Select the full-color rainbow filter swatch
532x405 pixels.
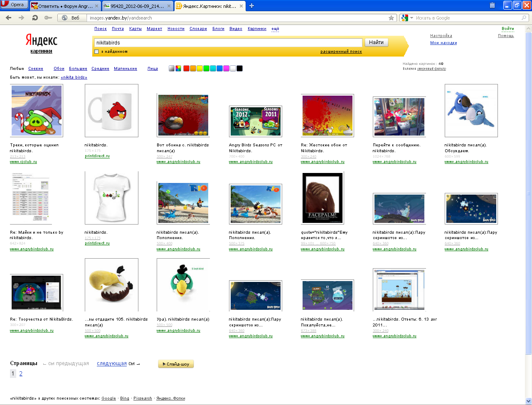(x=178, y=69)
